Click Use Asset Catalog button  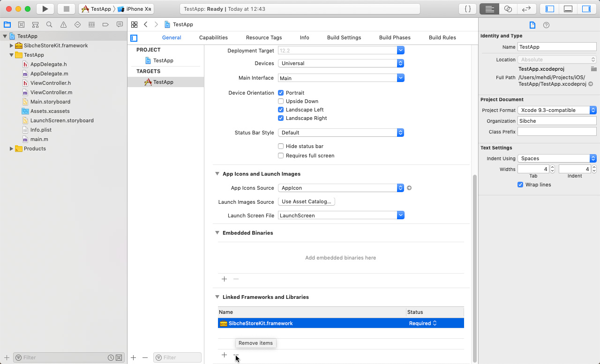(307, 201)
